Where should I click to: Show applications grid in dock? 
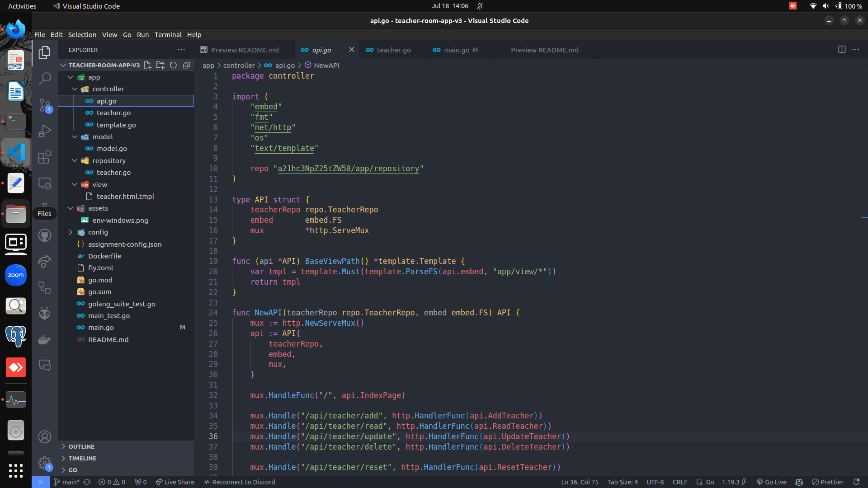[16, 470]
